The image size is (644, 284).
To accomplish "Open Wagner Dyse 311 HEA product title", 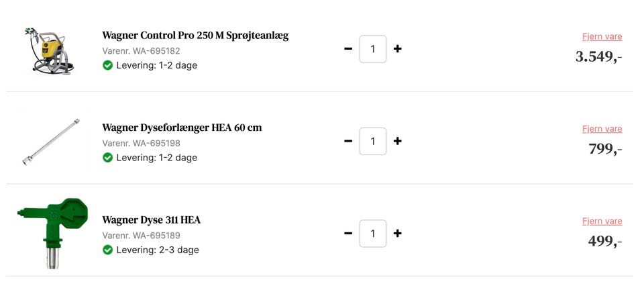I will click(151, 220).
